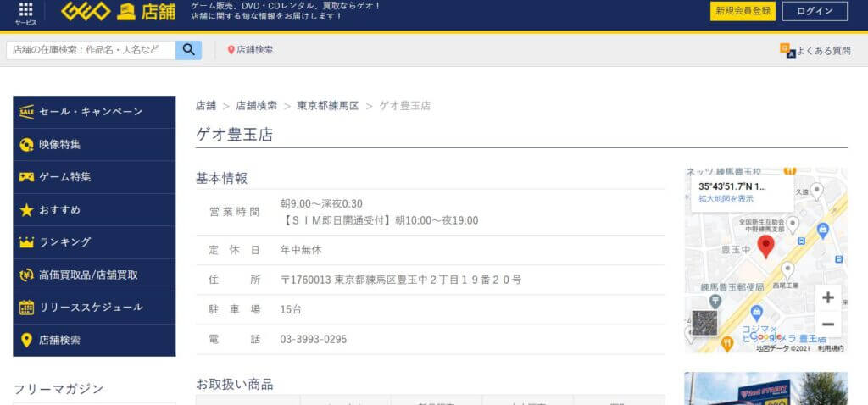Open the サービス grid menu icon
868x405 pixels.
pyautogui.click(x=26, y=10)
